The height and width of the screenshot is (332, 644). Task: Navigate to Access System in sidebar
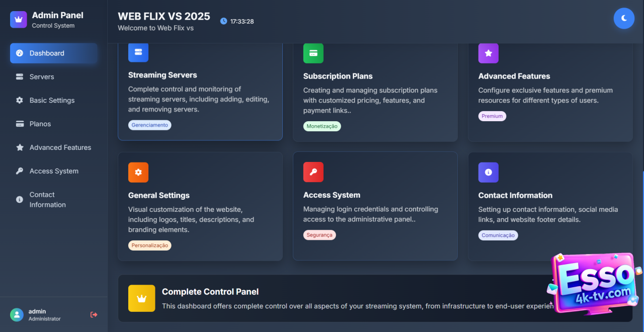point(54,171)
